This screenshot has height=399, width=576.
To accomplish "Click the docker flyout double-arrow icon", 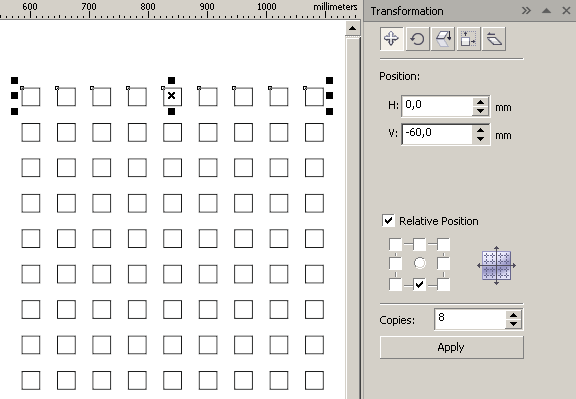I will point(526,11).
